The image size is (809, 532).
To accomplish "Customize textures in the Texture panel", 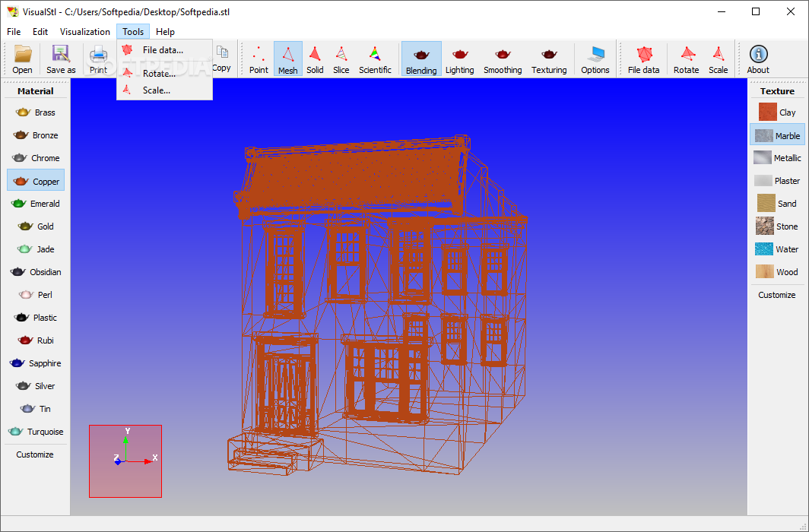I will click(x=777, y=295).
